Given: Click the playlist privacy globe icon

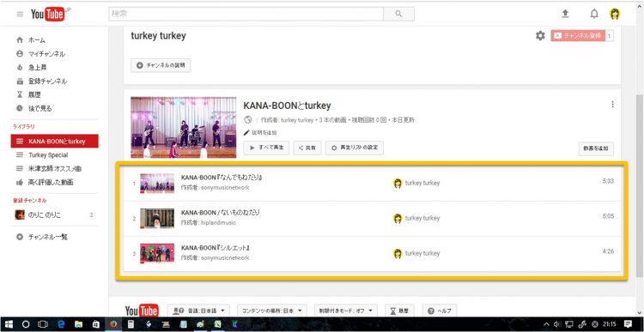Looking at the screenshot, I should (x=247, y=120).
